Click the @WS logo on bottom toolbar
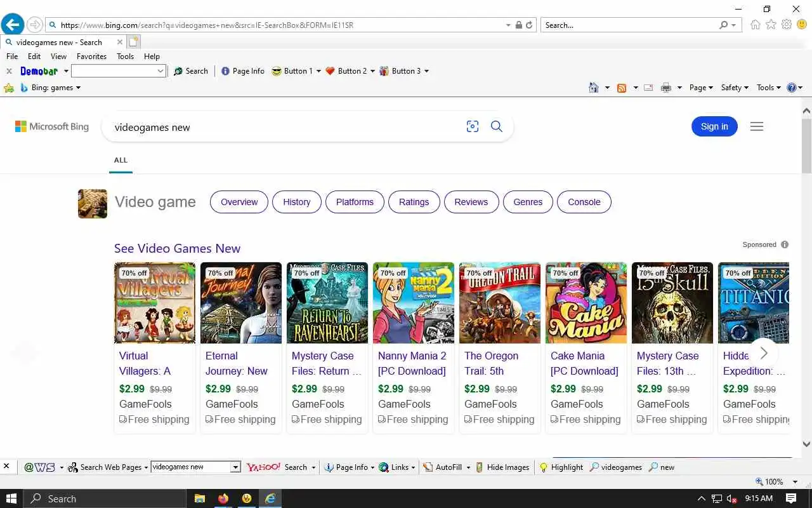 click(39, 467)
